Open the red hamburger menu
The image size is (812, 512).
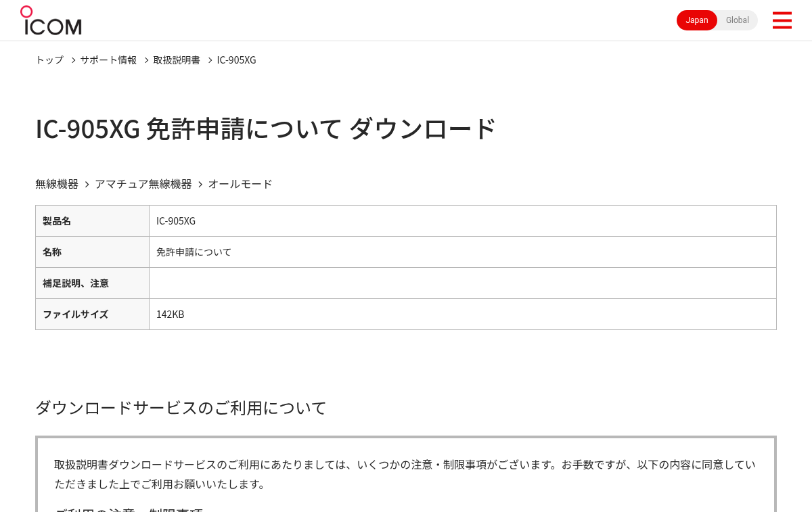(782, 20)
